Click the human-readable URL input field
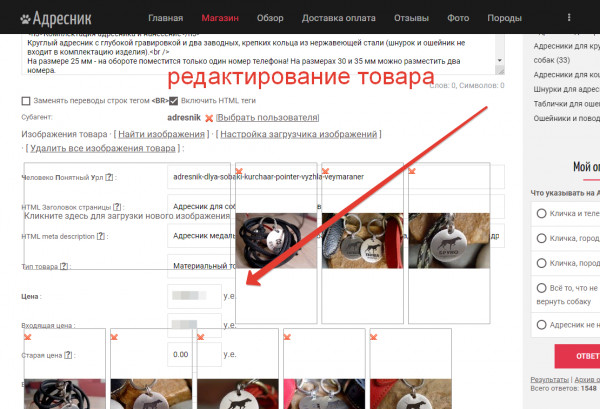 336,177
